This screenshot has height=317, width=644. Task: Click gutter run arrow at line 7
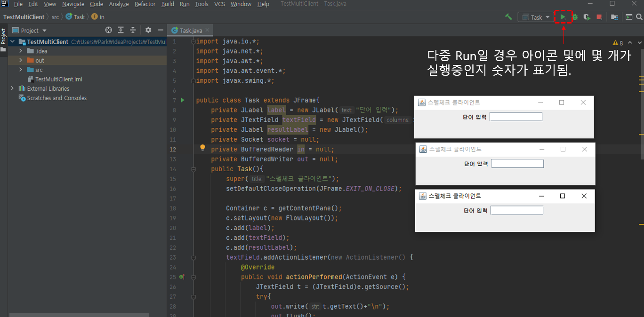pos(183,100)
